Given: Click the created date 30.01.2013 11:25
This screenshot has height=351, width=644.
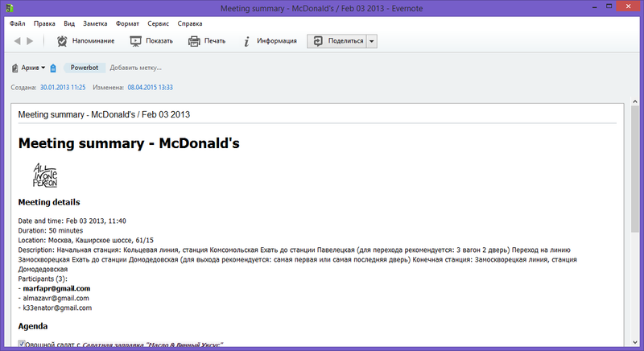Looking at the screenshot, I should (x=63, y=87).
